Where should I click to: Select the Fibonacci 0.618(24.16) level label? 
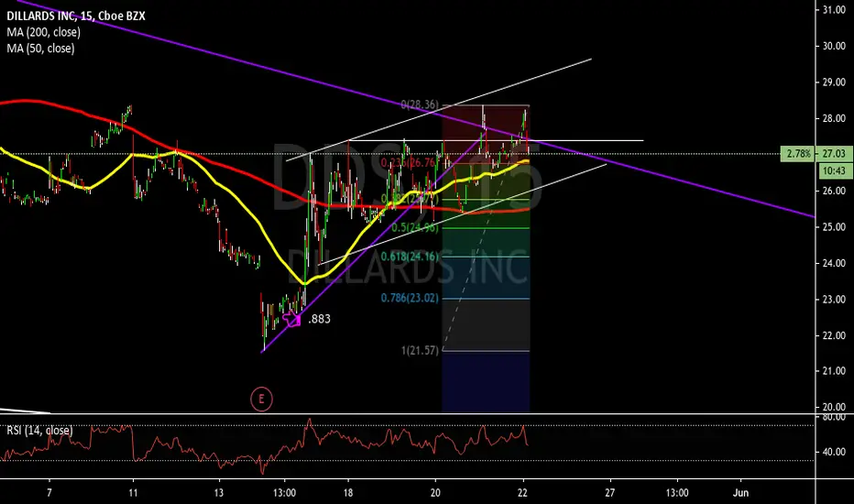410,256
